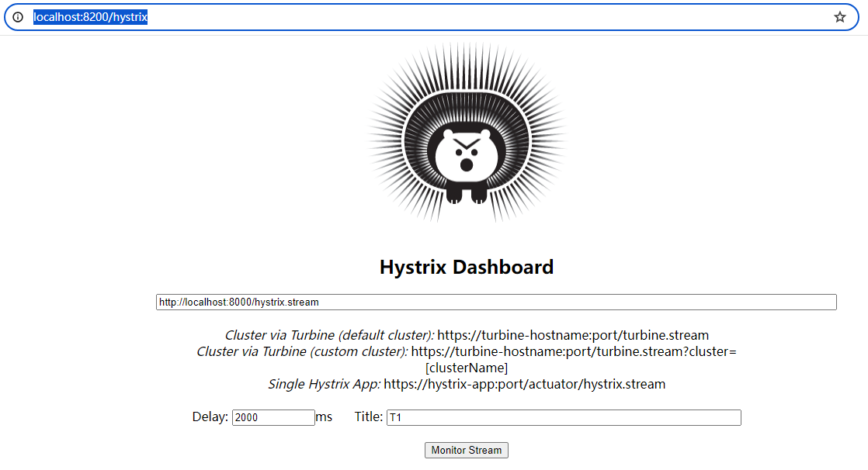
Task: Bookmark this page with the star icon
Action: pyautogui.click(x=840, y=17)
